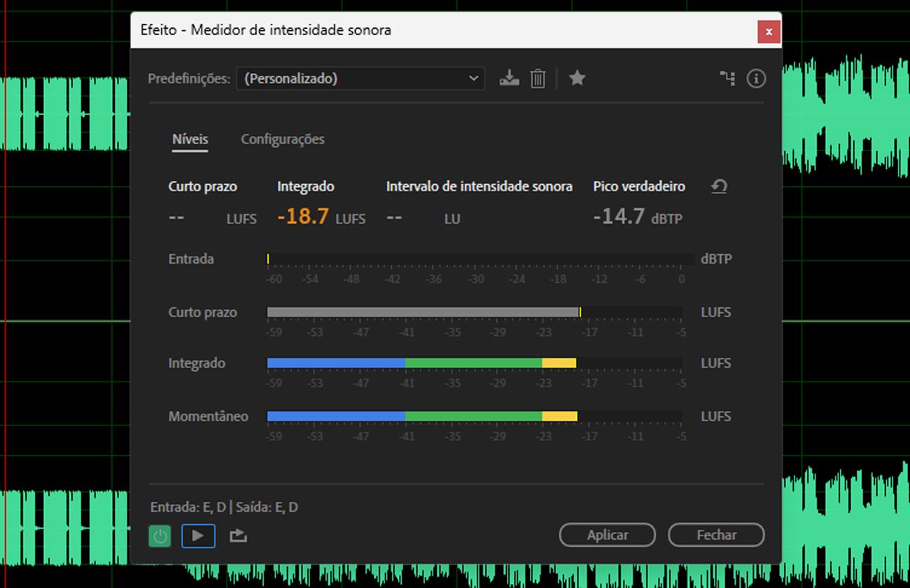Image resolution: width=910 pixels, height=588 pixels.
Task: Click the Aplicar button
Action: 607,535
